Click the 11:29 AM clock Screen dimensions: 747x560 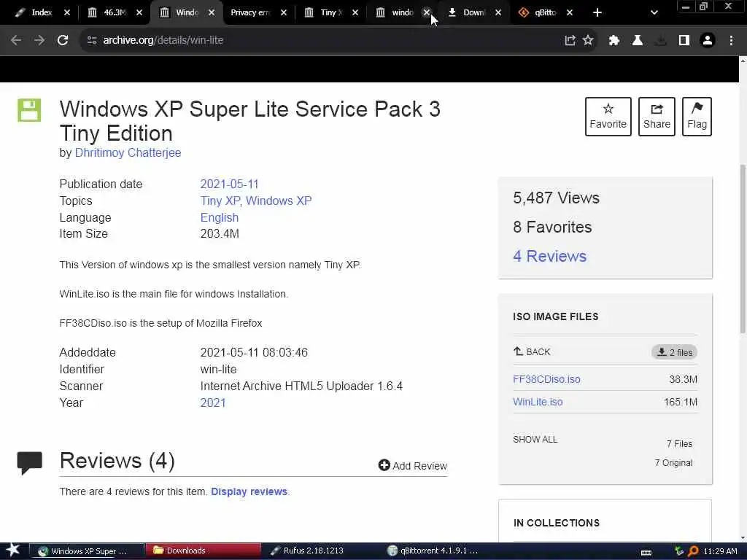[x=720, y=551]
